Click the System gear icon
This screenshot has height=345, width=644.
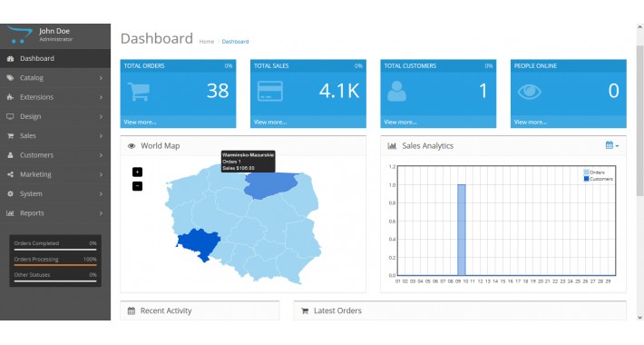point(10,193)
